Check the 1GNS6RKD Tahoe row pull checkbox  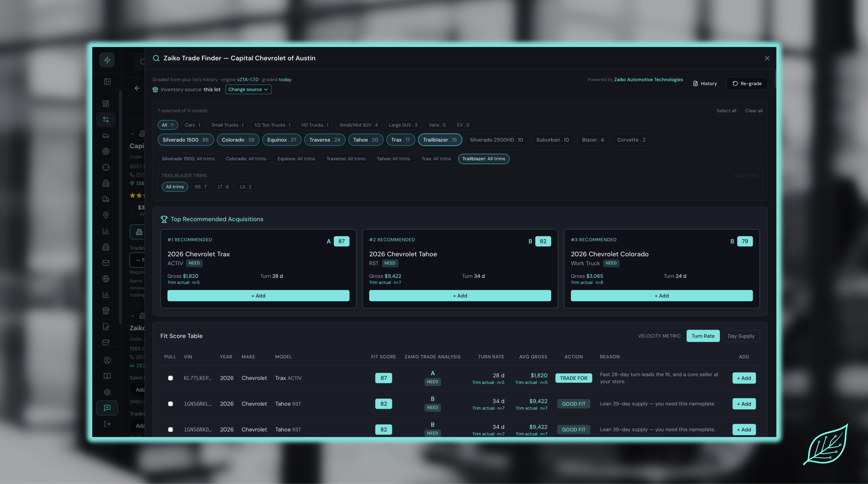click(170, 430)
